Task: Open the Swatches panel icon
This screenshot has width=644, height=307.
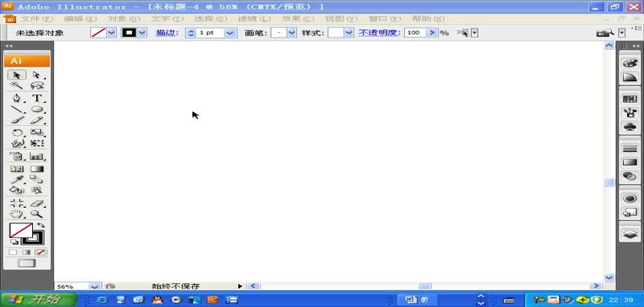Action: tap(629, 99)
